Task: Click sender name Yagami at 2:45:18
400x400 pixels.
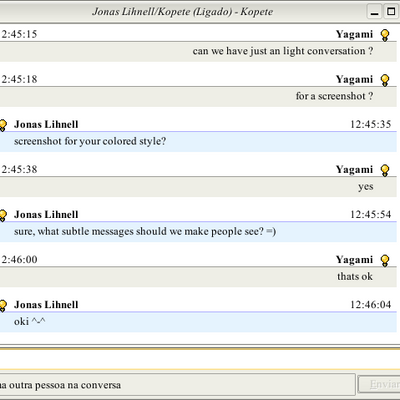Action: click(354, 80)
